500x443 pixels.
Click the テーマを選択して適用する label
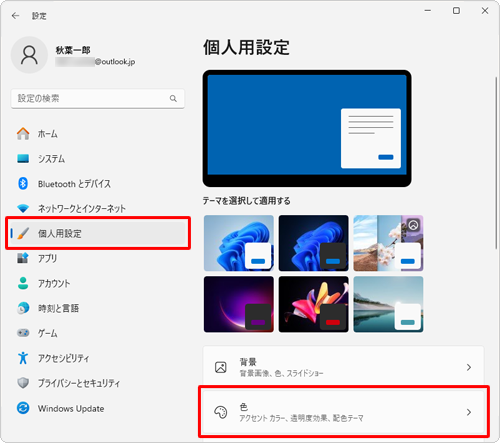click(247, 201)
